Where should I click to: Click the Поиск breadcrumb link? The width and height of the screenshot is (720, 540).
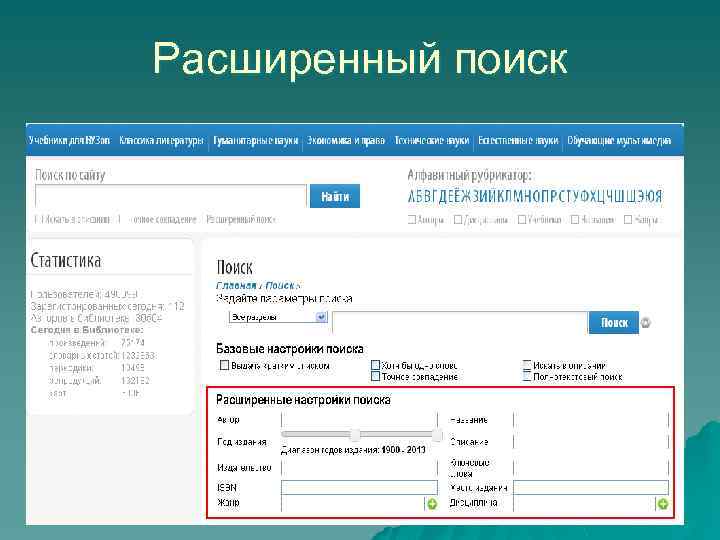pos(280,286)
